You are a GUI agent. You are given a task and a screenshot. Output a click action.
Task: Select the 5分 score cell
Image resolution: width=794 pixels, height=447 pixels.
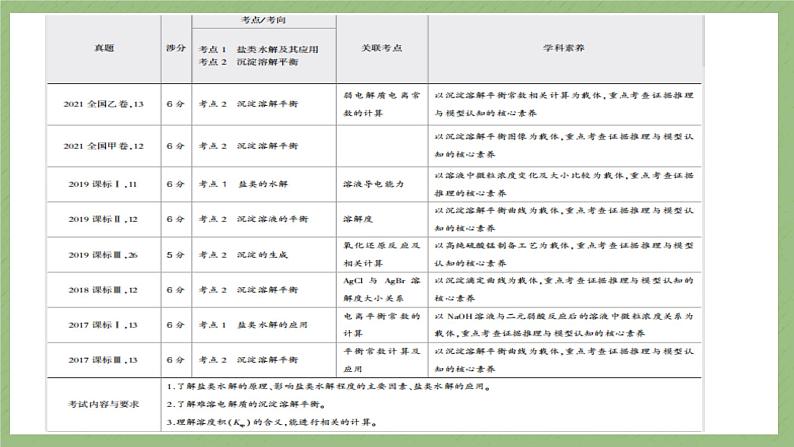[174, 255]
